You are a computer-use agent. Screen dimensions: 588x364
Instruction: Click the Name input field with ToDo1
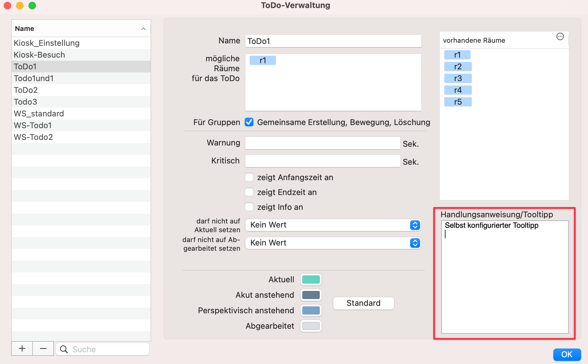click(333, 41)
